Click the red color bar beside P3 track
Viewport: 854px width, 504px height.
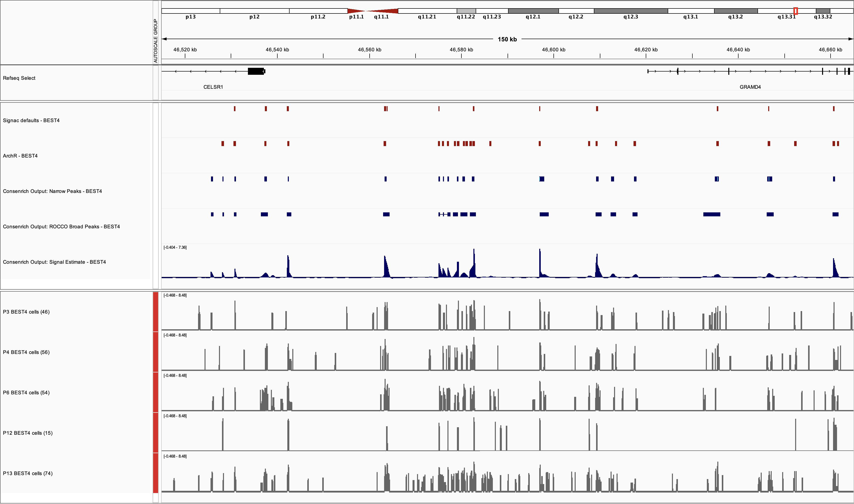(x=156, y=312)
